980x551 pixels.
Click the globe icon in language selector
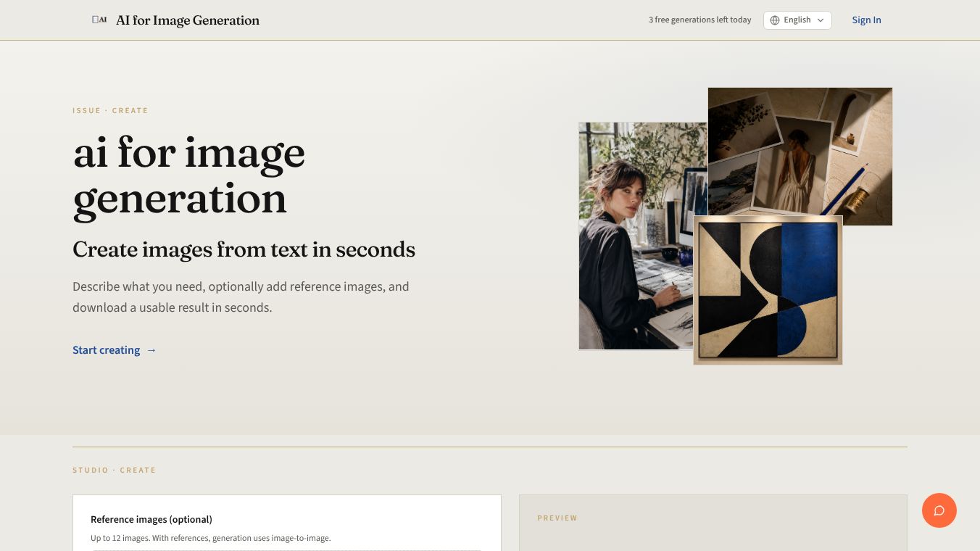[775, 20]
